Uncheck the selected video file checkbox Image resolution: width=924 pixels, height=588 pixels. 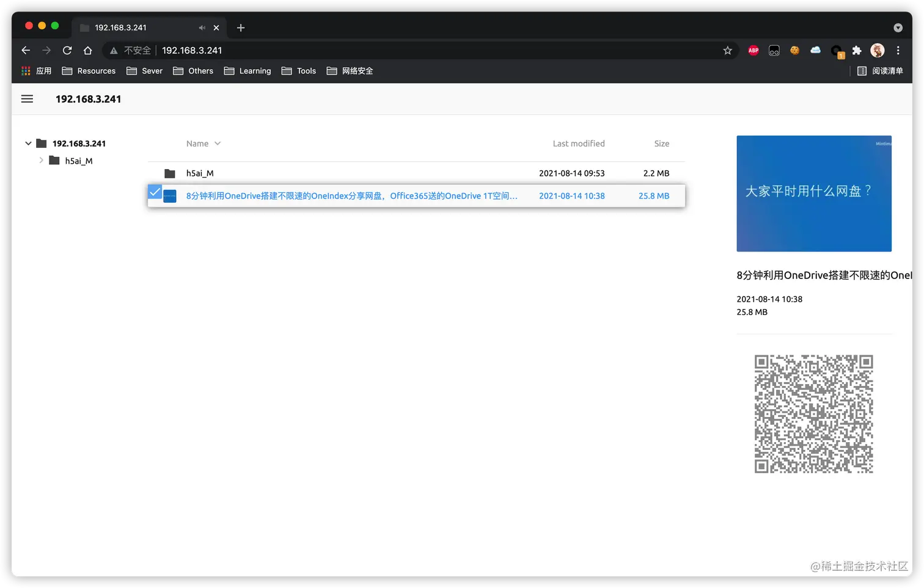point(155,192)
